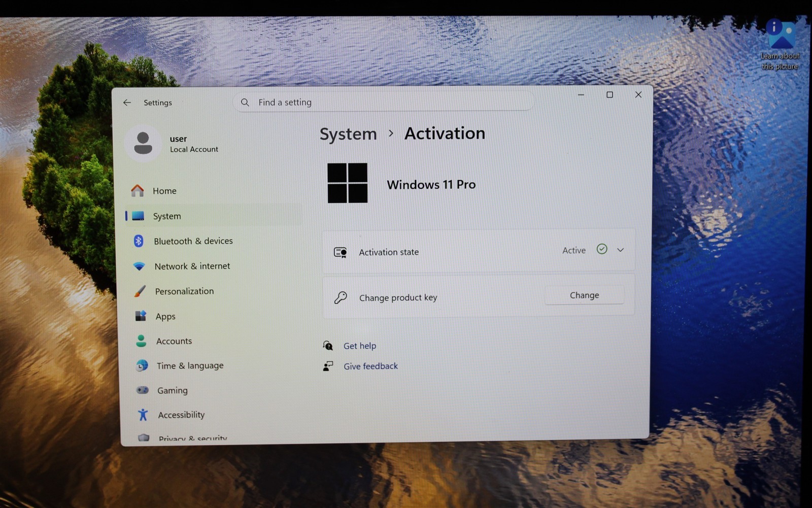
Task: Open Learn about this picture desktop icon
Action: tap(781, 45)
